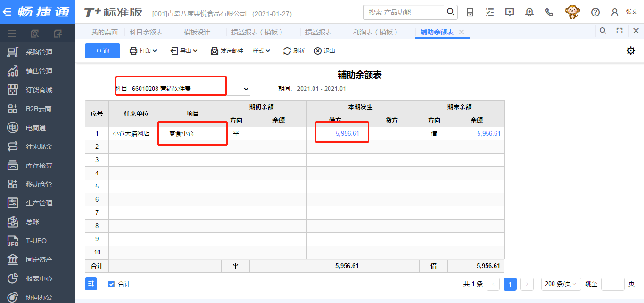The height and width of the screenshot is (303, 644).
Task: Click the 跳至 page number input
Action: 613,284
